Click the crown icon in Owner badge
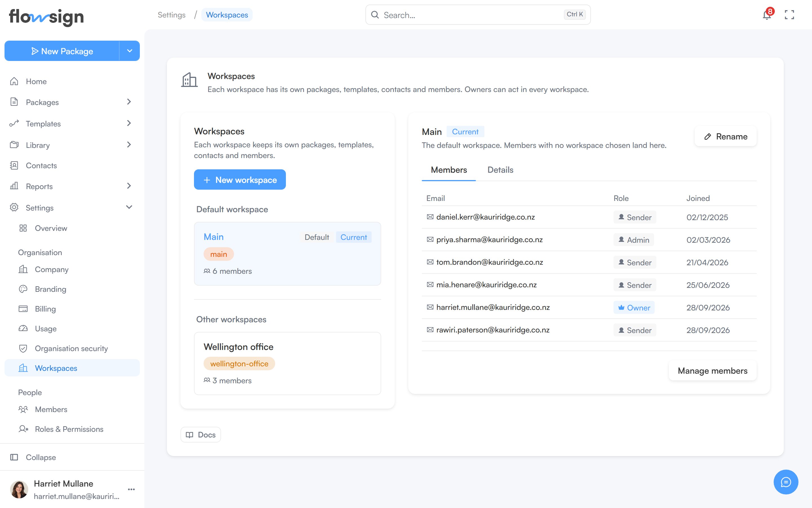The height and width of the screenshot is (508, 812). pos(621,307)
